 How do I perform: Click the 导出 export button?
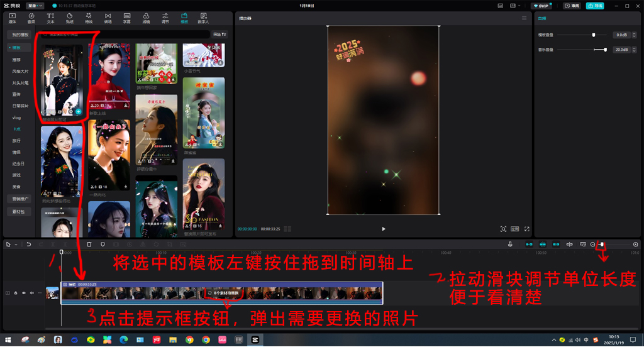(595, 6)
